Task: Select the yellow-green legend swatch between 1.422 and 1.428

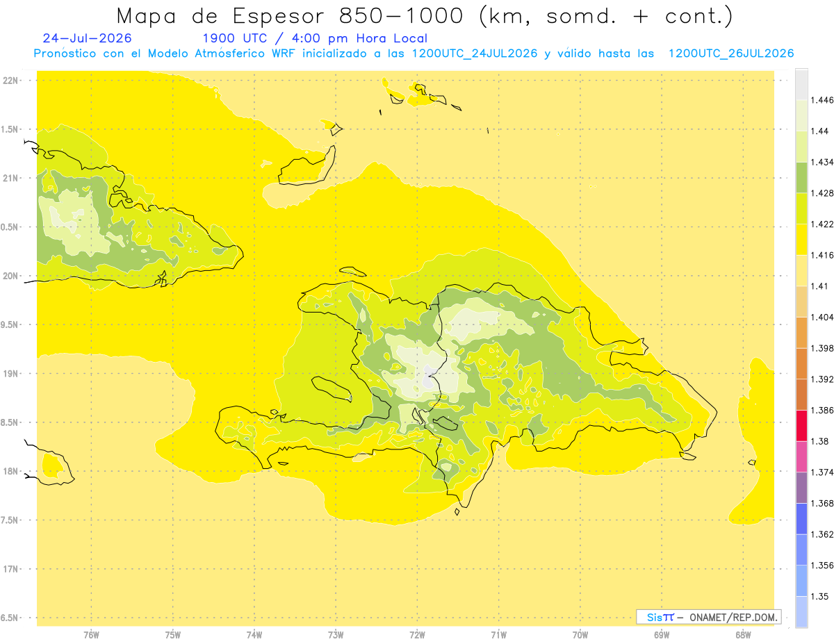Action: (801, 208)
